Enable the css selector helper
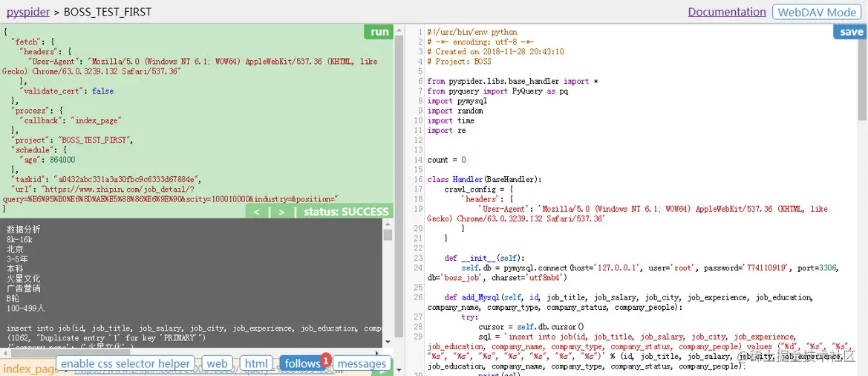 coord(125,364)
